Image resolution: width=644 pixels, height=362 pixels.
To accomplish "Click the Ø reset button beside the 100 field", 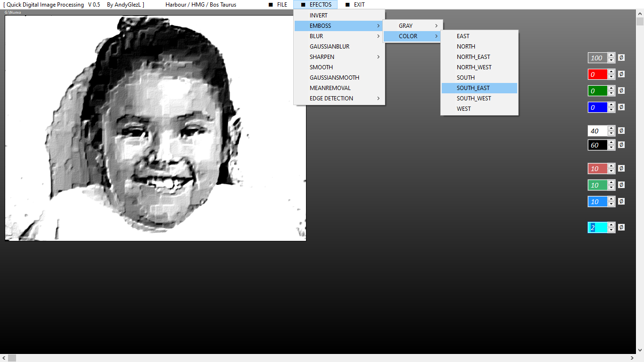I will pos(621,58).
